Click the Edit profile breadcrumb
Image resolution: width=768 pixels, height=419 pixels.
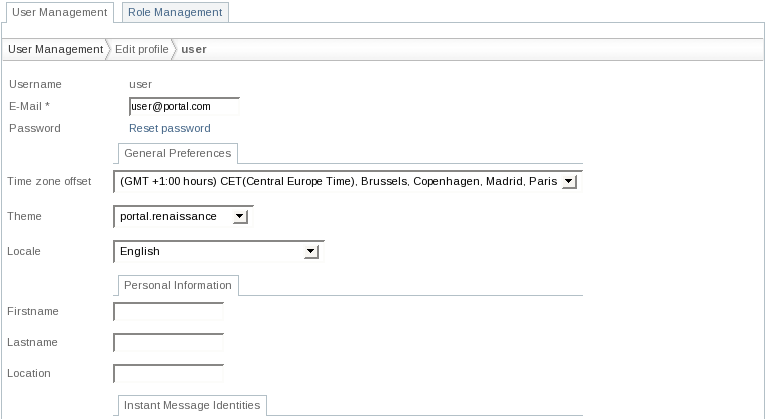click(141, 49)
